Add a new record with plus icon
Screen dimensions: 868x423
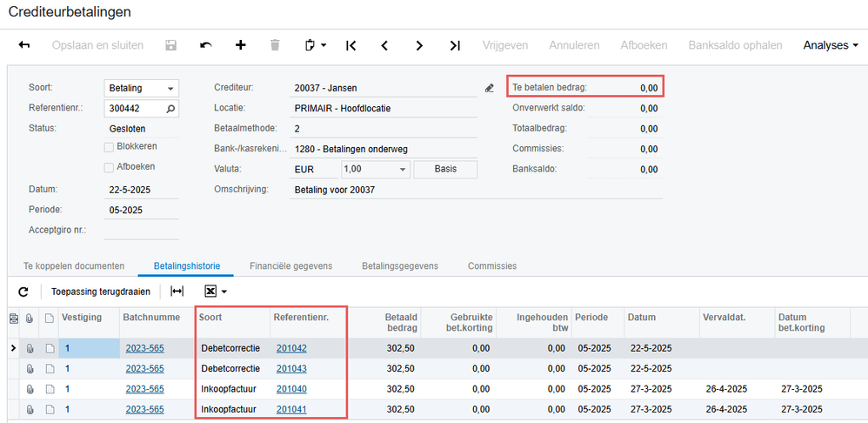coord(240,45)
